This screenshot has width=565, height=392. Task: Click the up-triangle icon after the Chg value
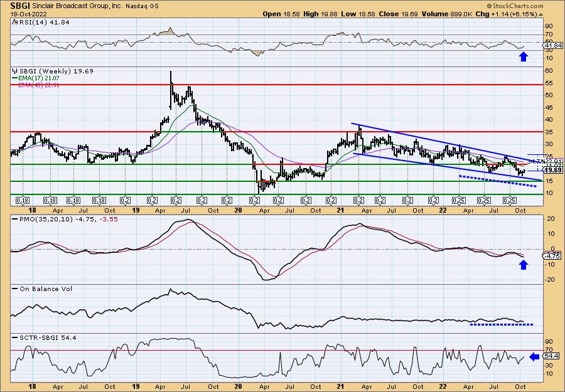coord(541,14)
